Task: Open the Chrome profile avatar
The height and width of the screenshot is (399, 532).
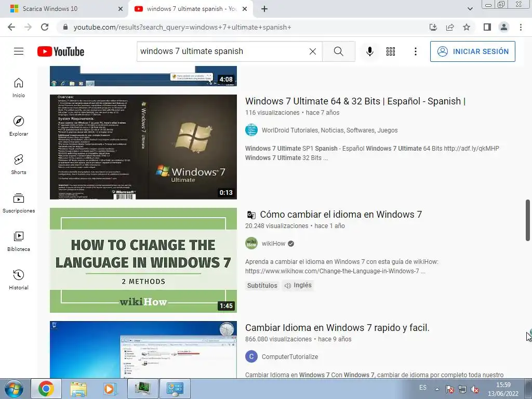Action: pyautogui.click(x=504, y=27)
